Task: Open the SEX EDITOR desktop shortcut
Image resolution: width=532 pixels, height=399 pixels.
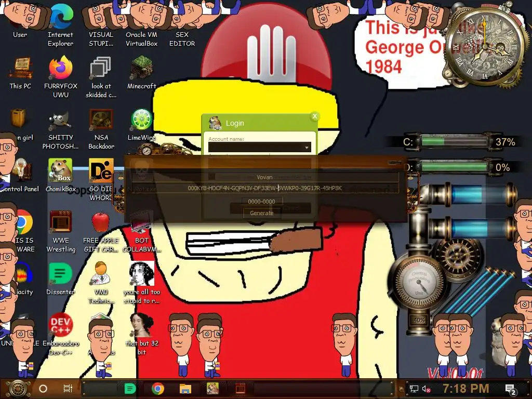Action: pyautogui.click(x=182, y=25)
